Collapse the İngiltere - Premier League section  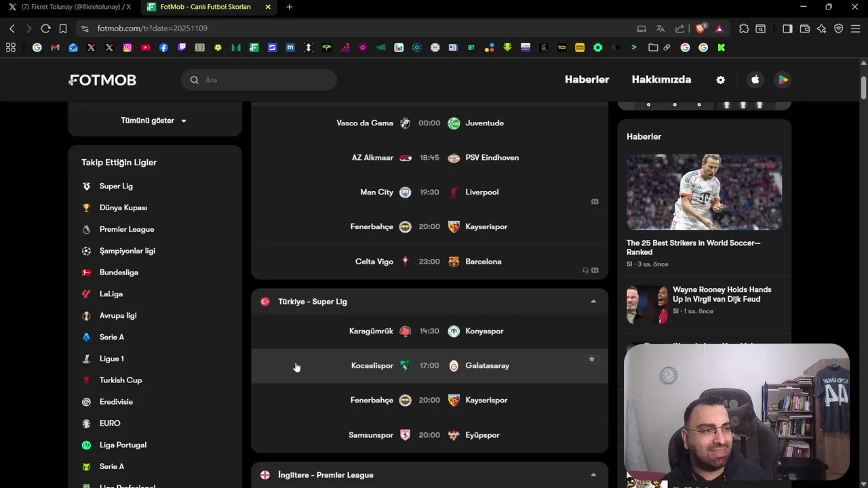[x=593, y=475]
